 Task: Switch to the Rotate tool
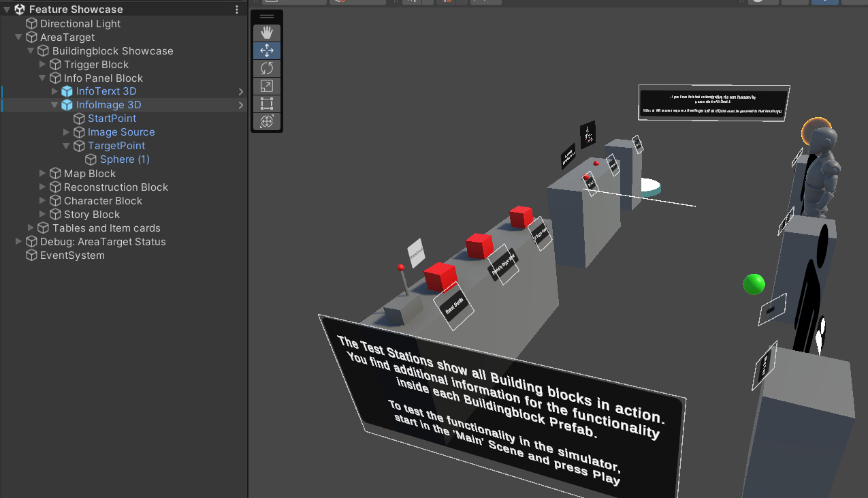tap(267, 68)
